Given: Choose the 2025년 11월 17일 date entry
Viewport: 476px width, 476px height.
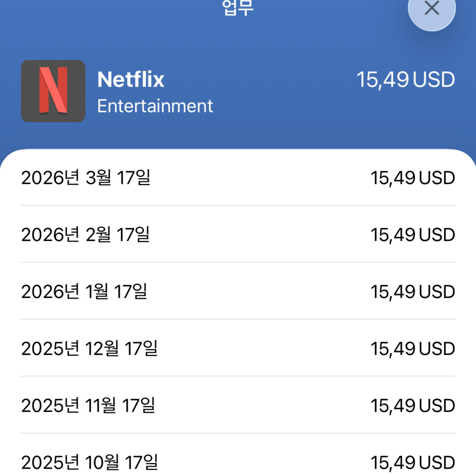Looking at the screenshot, I should [x=88, y=406].
